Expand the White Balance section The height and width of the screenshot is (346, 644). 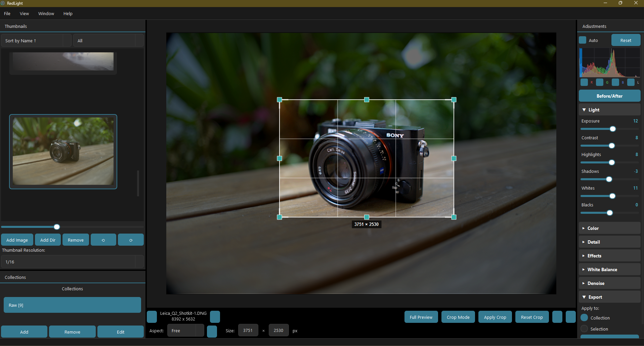click(x=609, y=269)
